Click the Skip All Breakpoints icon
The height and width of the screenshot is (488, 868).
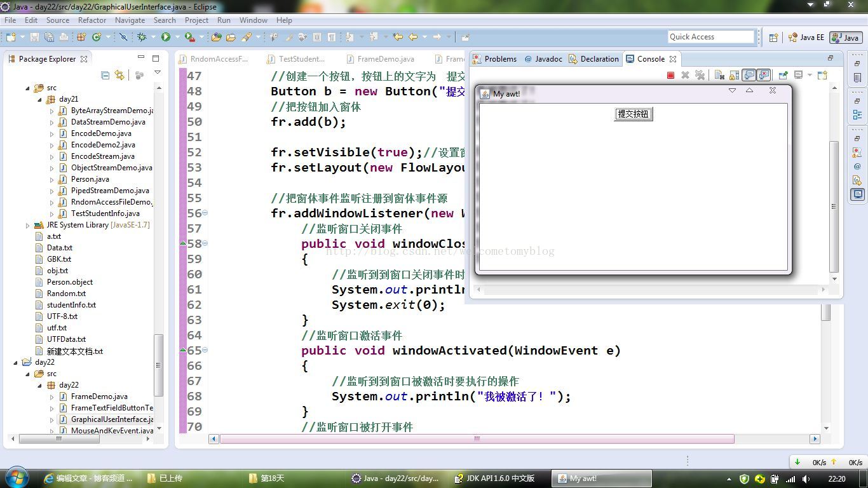[123, 37]
